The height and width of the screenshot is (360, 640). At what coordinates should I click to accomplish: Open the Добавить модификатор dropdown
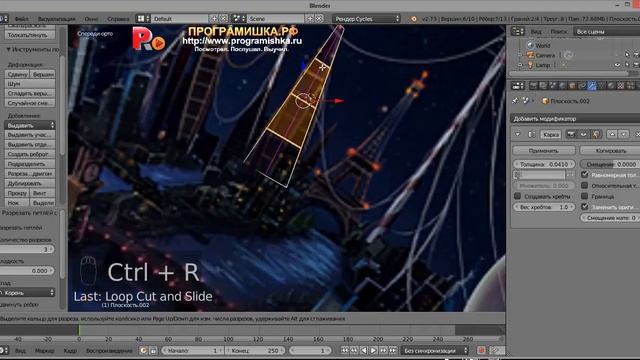[x=575, y=119]
